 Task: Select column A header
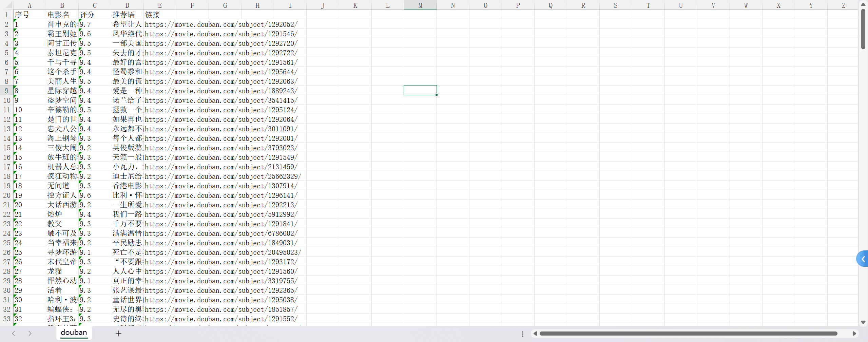[30, 5]
